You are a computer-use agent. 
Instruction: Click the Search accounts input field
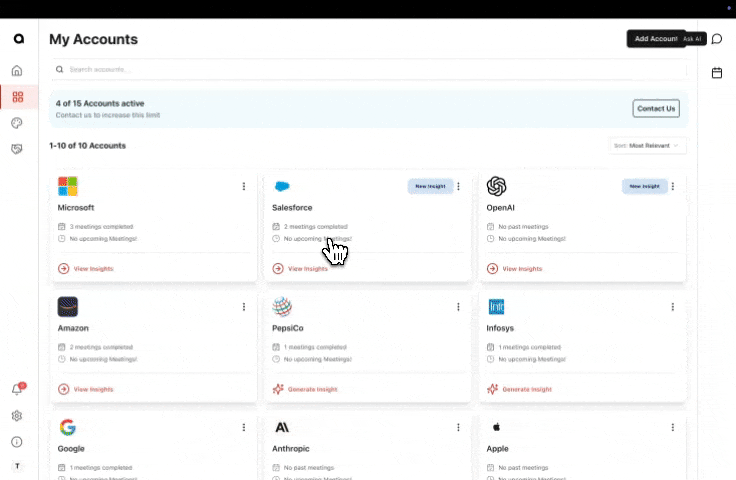tap(370, 70)
